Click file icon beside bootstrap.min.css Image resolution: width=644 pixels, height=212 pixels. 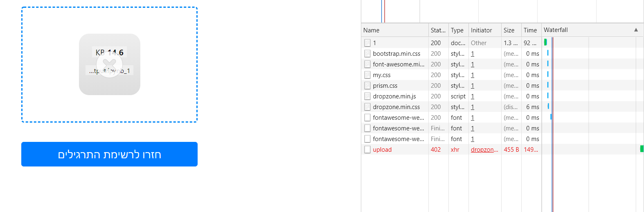point(367,54)
